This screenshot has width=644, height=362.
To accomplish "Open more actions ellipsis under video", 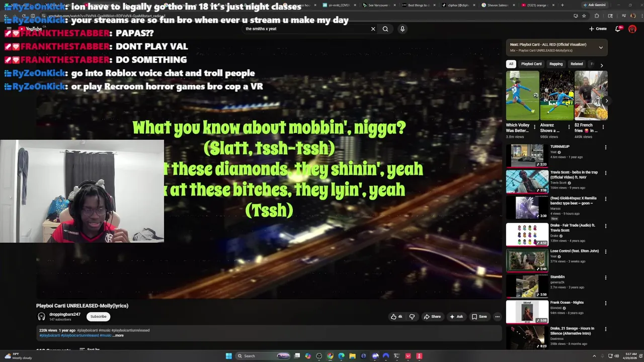I will (x=497, y=317).
